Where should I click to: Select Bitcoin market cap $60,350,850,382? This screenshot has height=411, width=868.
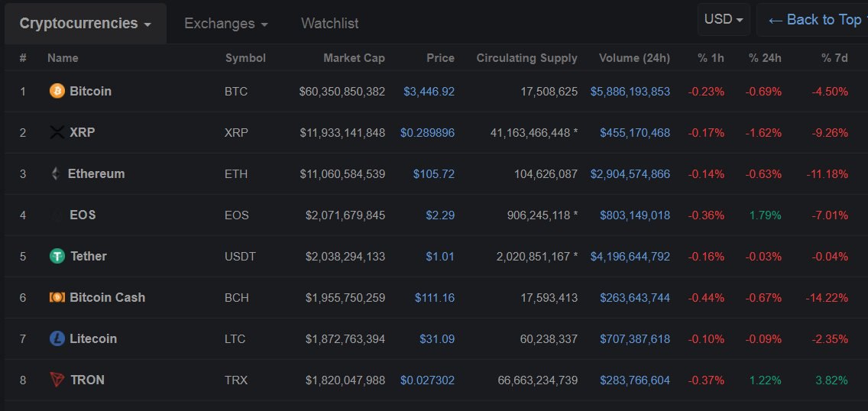pos(342,91)
